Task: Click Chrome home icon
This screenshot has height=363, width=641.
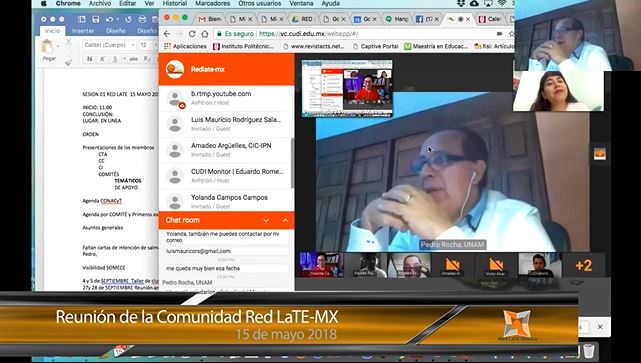Action: [x=205, y=34]
